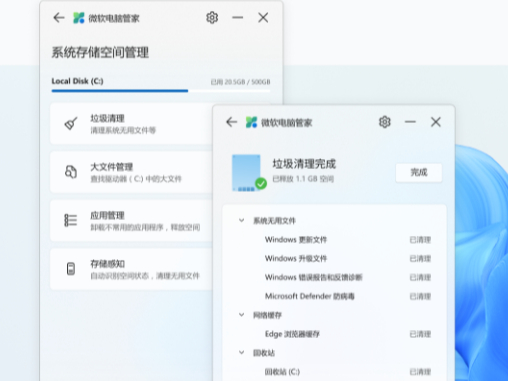Click the list icon for 应用管理
Viewport: 508px width, 381px height.
click(x=71, y=220)
